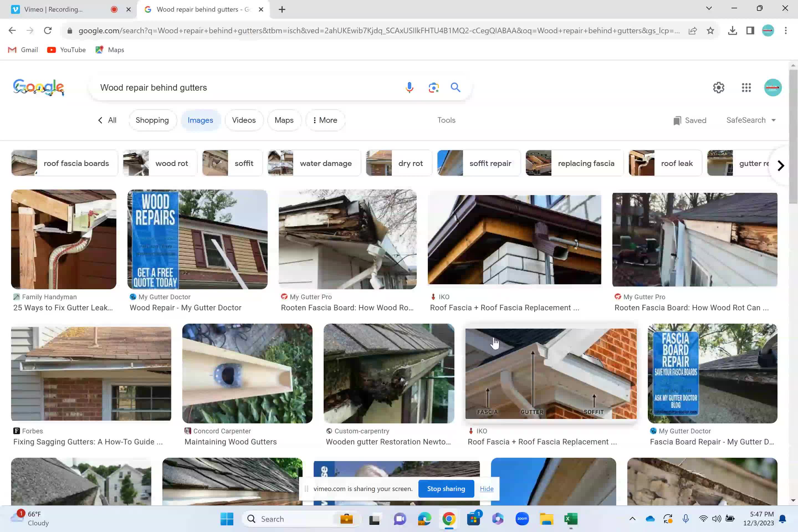This screenshot has height=532, width=798.
Task: Switch to the Shopping tab
Action: (x=152, y=120)
